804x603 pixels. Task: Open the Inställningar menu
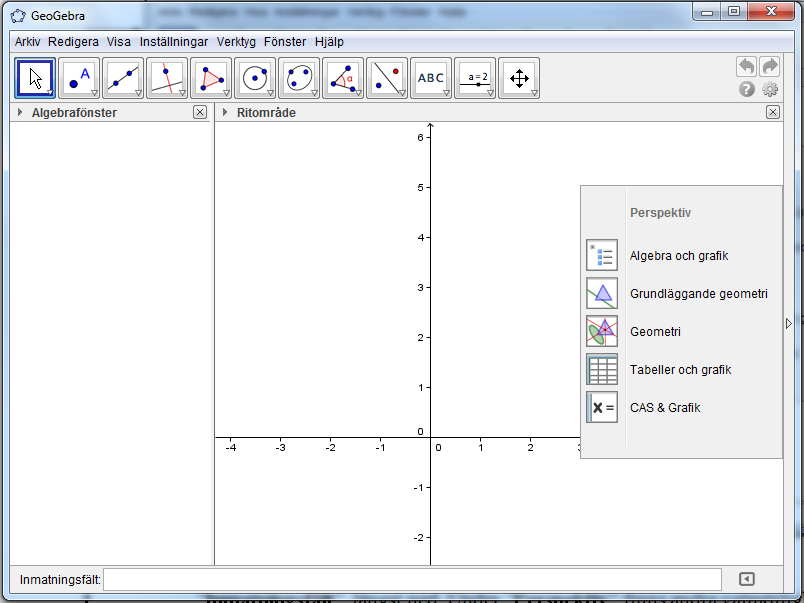tap(174, 42)
